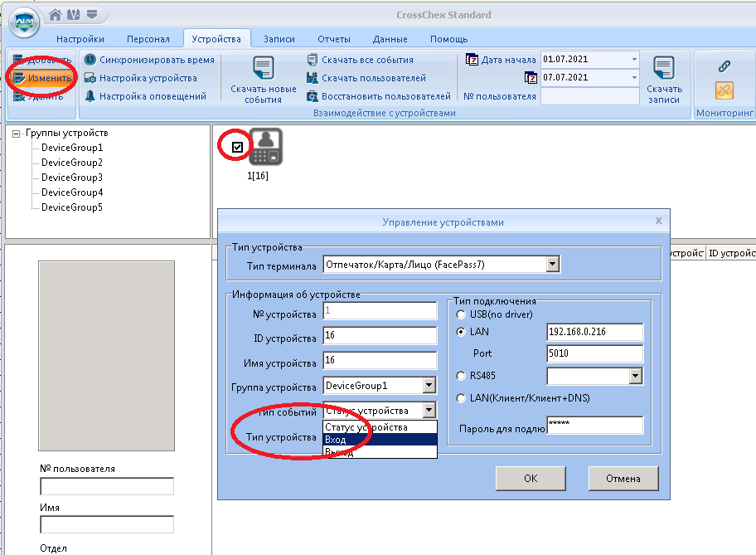Image resolution: width=756 pixels, height=555 pixels.
Task: Collapse the Группы устройств tree
Action: [17, 134]
